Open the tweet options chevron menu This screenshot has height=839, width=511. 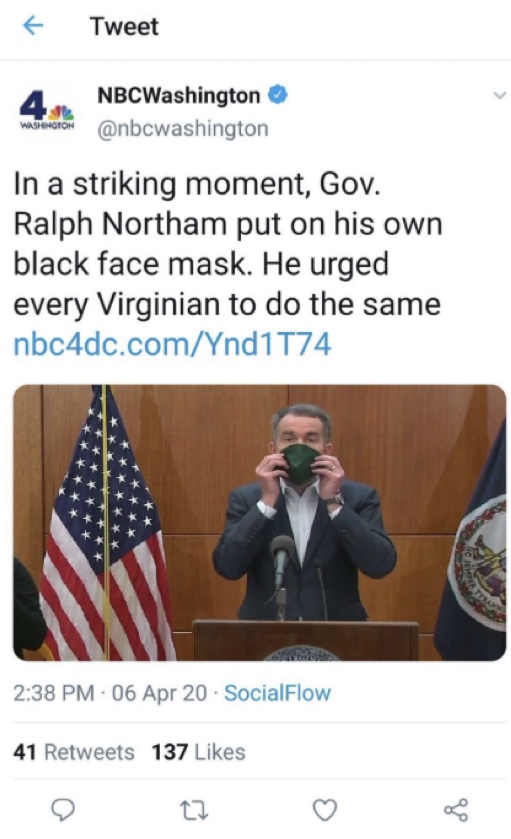point(499,96)
